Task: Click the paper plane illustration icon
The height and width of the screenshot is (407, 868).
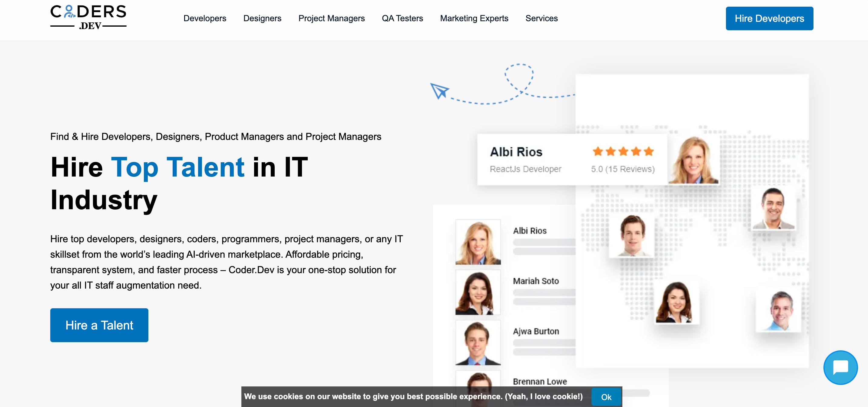Action: coord(439,91)
